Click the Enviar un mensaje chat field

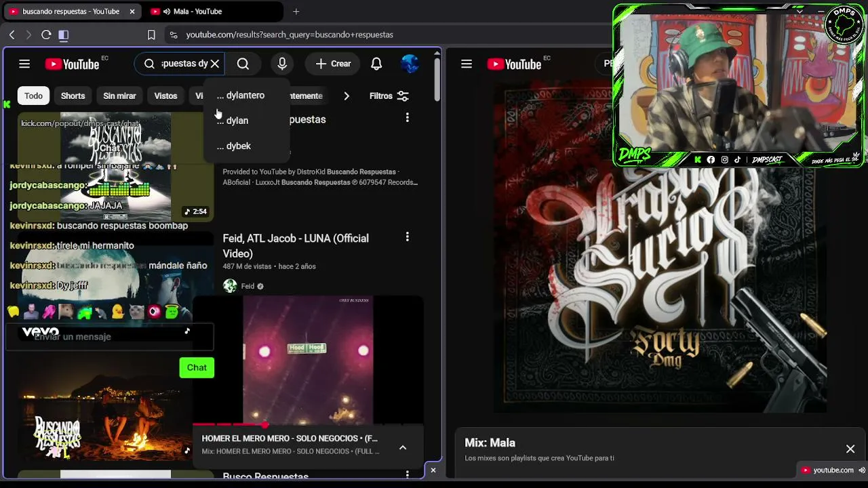[x=110, y=337]
